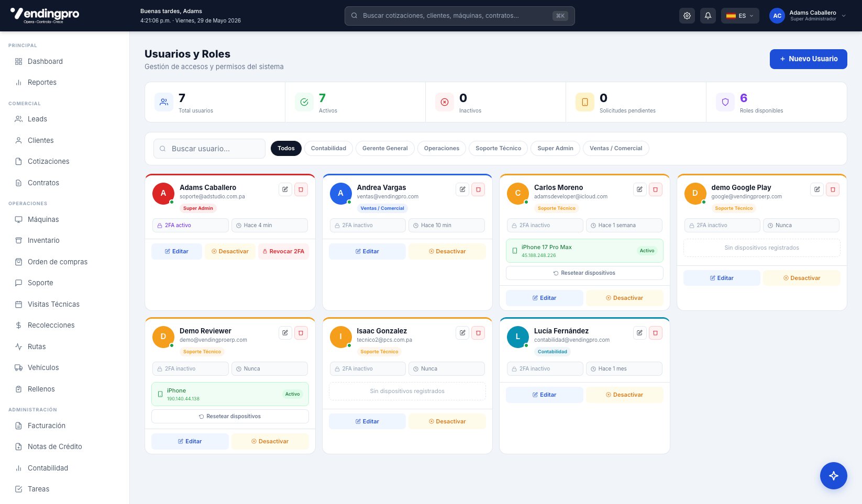Click the 2FA activo badge on Adams card
This screenshot has height=504, width=862.
click(x=191, y=225)
